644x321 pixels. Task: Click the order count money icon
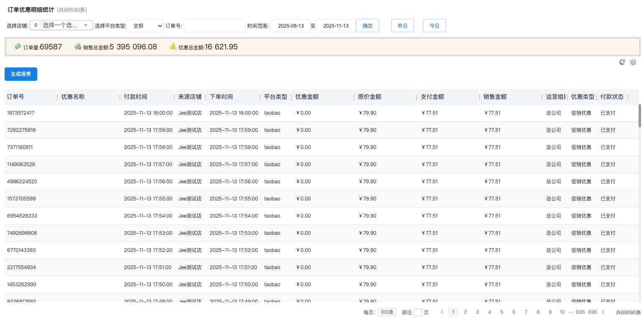tap(18, 46)
